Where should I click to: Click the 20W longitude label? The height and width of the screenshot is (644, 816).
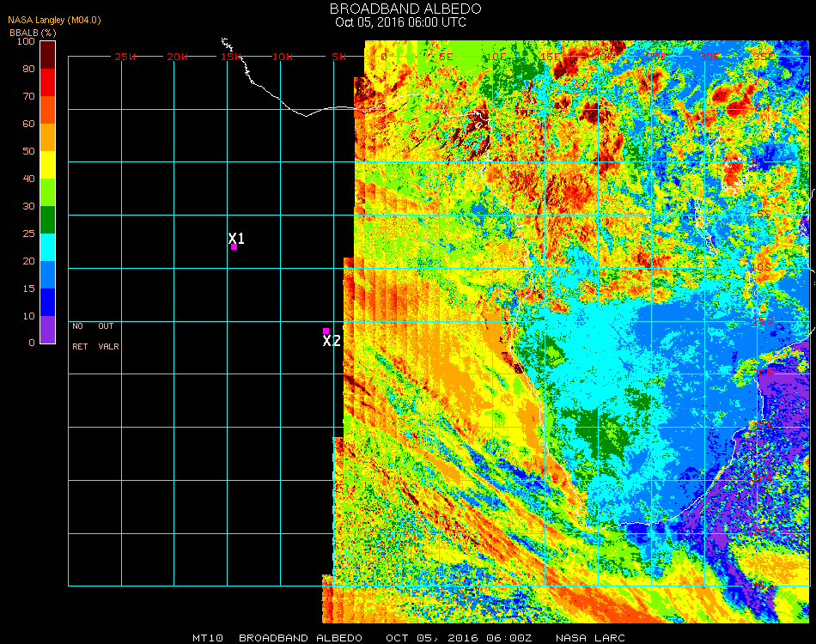[178, 57]
